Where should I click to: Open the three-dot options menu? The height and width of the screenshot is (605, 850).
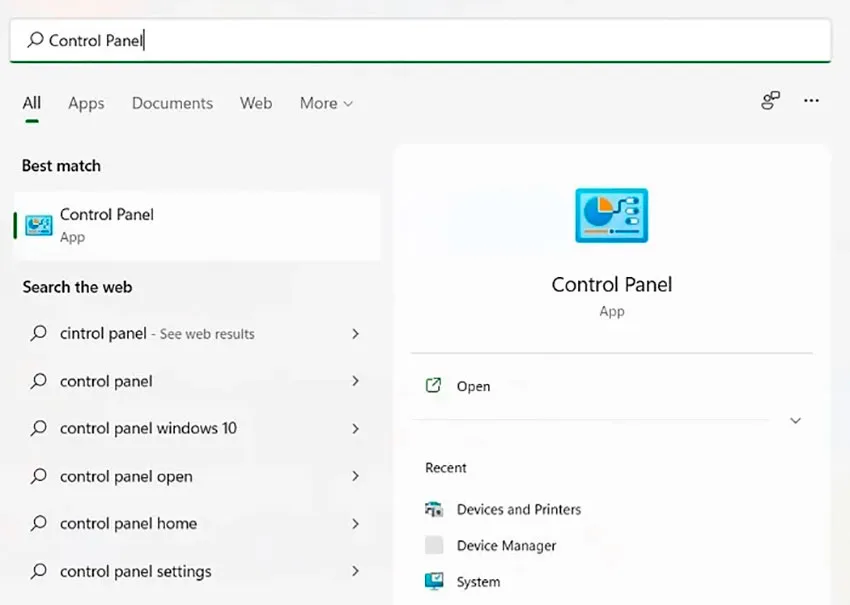click(811, 100)
